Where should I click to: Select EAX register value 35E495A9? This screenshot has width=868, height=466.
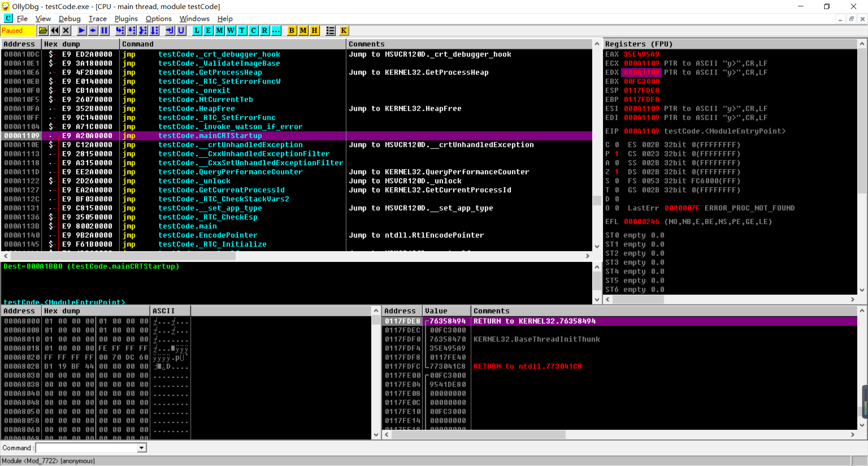pyautogui.click(x=642, y=54)
